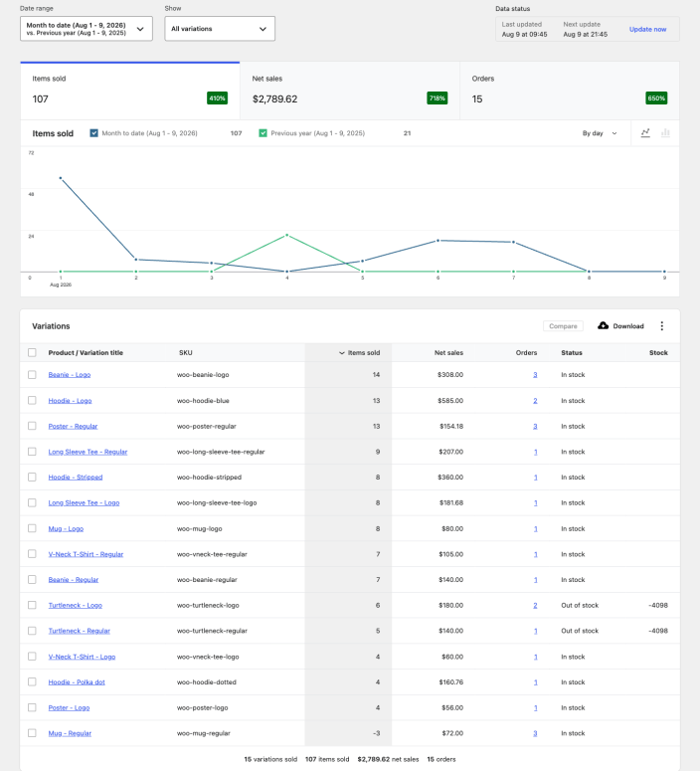The image size is (700, 771).
Task: Click Update now link
Action: coord(647,29)
